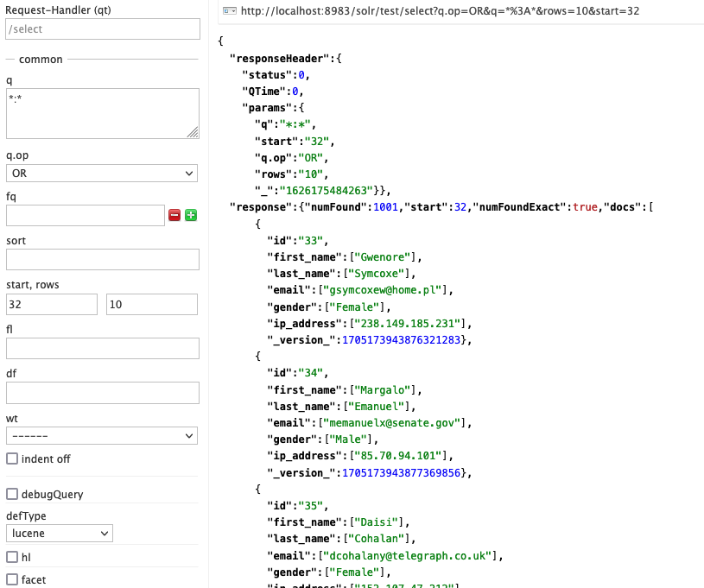The width and height of the screenshot is (704, 588).
Task: Click the q textarea resize handle
Action: coord(193,132)
